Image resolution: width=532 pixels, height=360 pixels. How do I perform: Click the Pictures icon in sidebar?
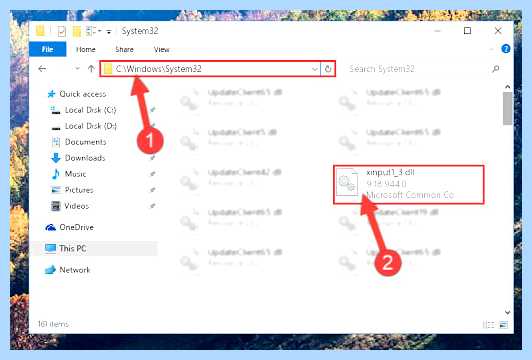55,190
